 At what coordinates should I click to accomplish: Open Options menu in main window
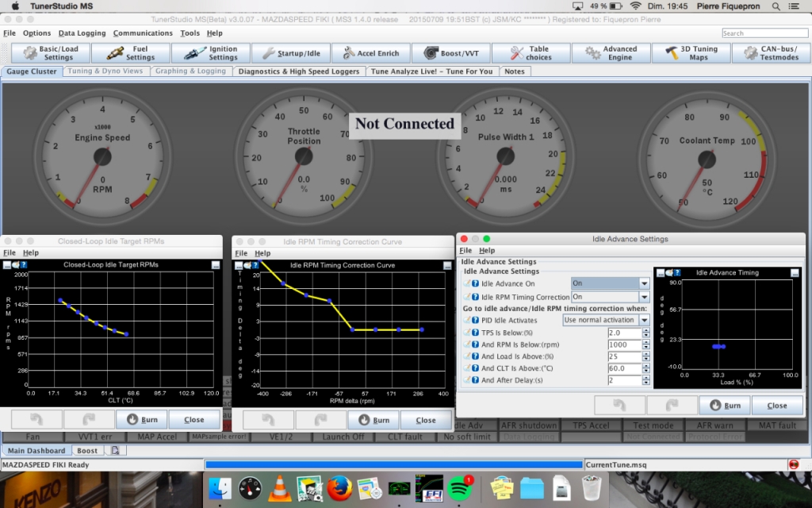(36, 33)
